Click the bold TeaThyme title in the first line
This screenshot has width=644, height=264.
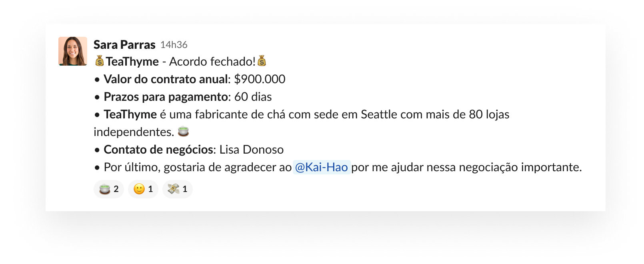click(x=132, y=62)
